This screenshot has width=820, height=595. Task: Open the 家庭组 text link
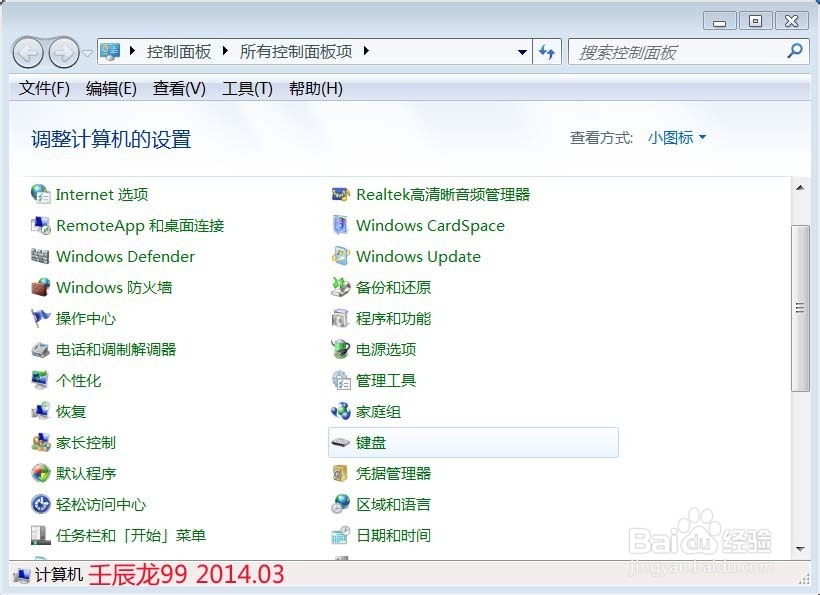click(x=378, y=411)
